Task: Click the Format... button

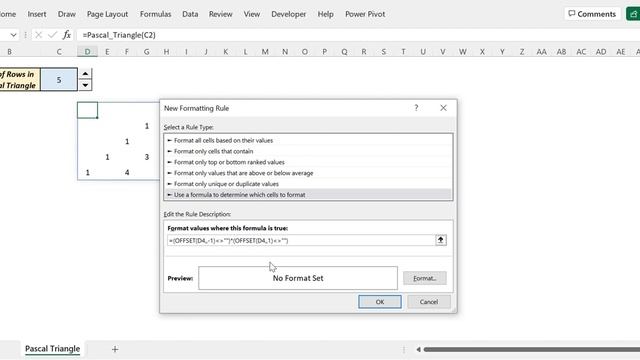Action: click(424, 278)
